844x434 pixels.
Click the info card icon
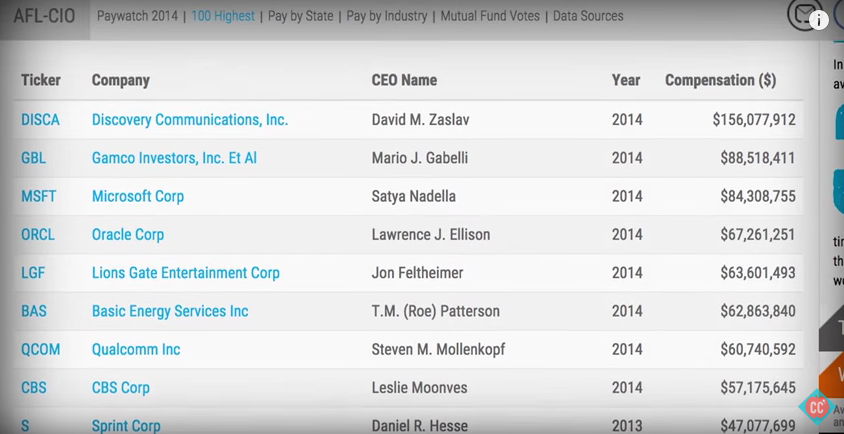pos(819,20)
